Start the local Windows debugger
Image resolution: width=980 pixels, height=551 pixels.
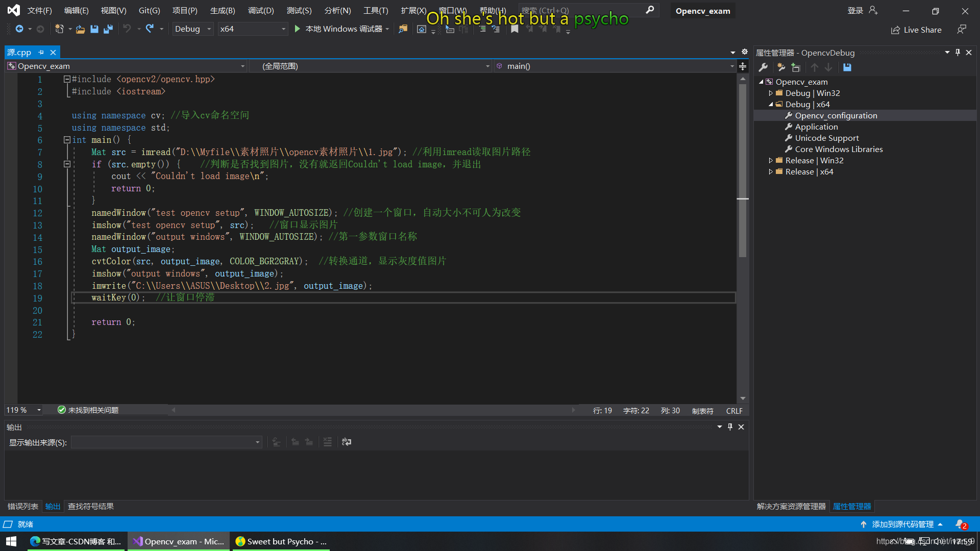click(298, 29)
